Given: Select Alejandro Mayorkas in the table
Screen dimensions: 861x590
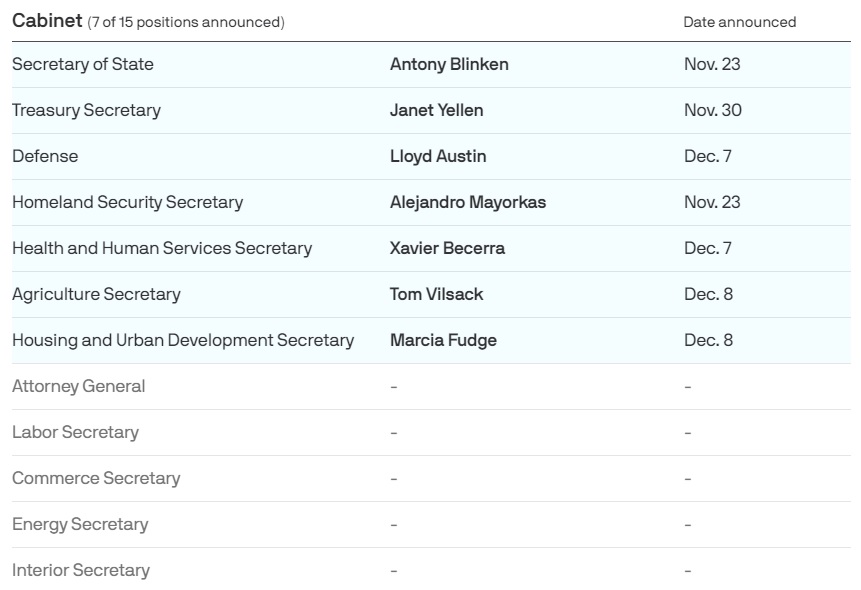Looking at the screenshot, I should [468, 202].
